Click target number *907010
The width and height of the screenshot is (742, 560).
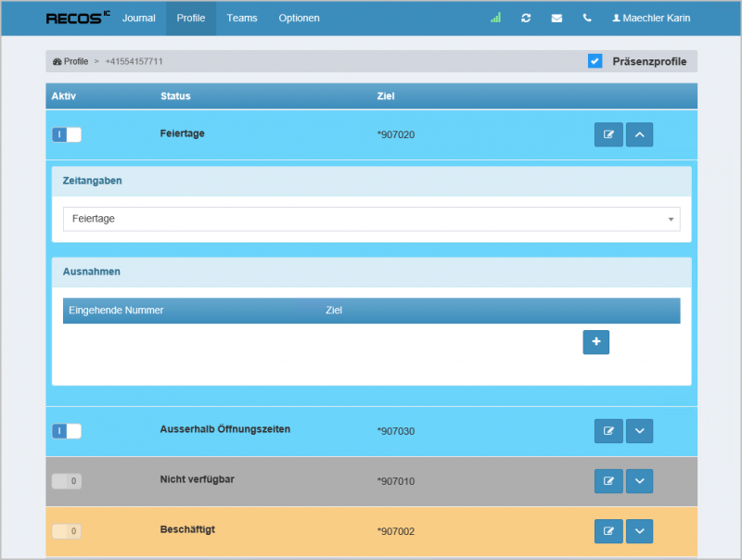click(396, 481)
